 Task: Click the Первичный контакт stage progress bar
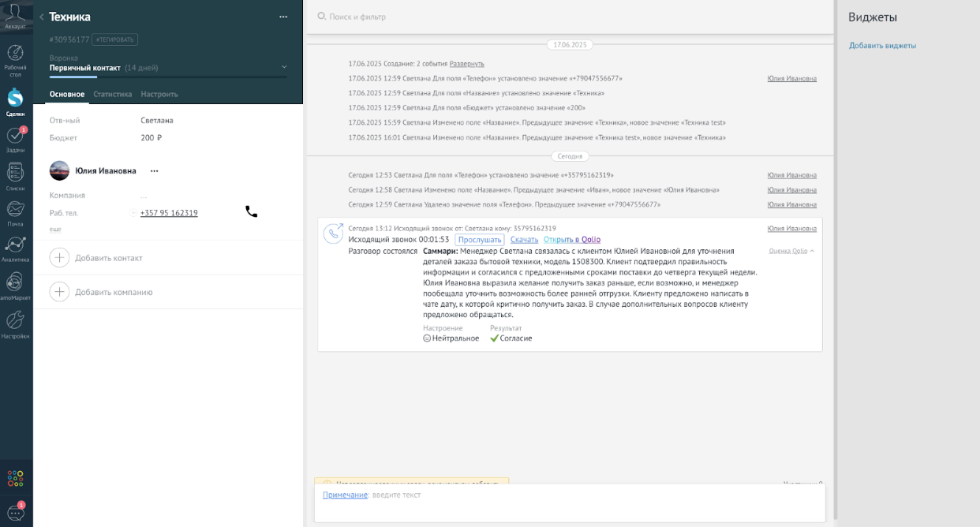coord(168,77)
